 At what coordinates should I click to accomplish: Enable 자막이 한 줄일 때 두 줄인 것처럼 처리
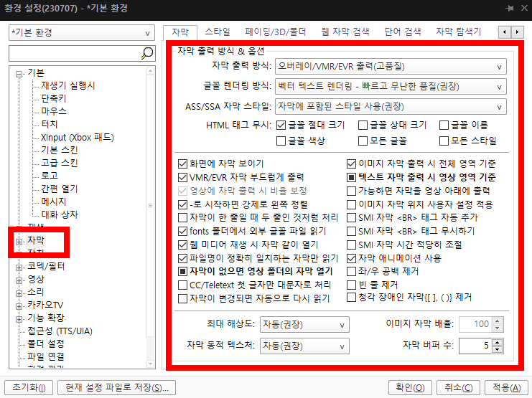point(182,217)
